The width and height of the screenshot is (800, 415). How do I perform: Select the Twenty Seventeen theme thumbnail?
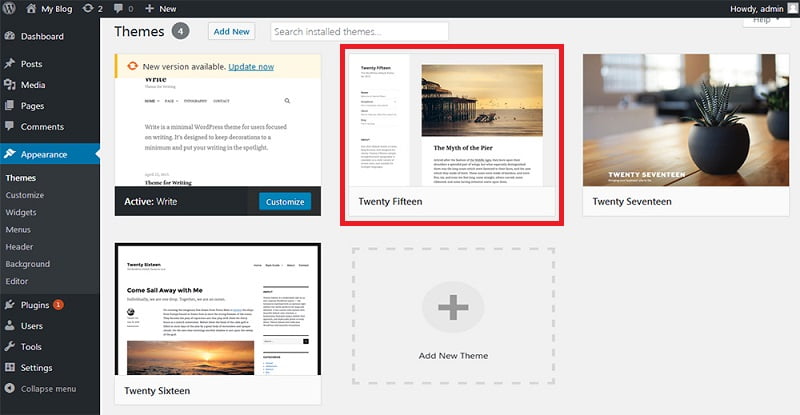click(x=686, y=120)
